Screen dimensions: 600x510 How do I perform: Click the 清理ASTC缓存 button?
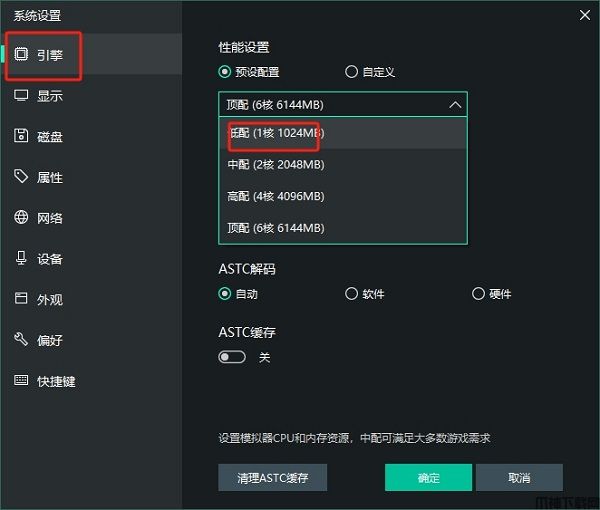coord(272,478)
